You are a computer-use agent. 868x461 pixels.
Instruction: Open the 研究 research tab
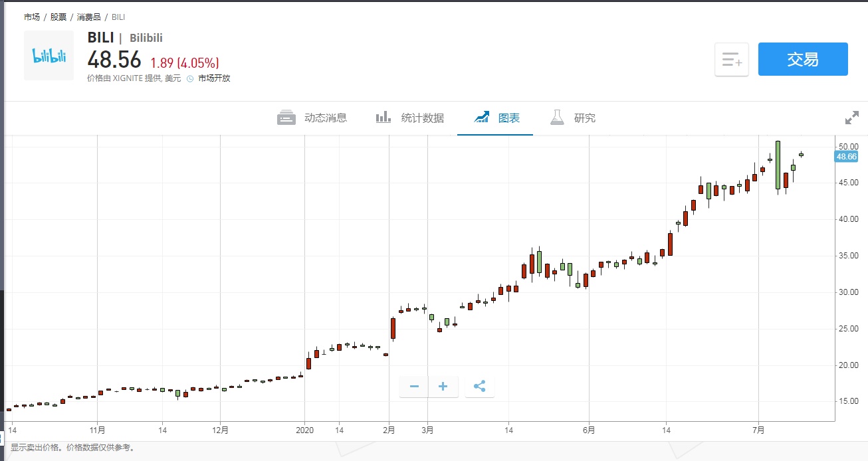tap(573, 118)
